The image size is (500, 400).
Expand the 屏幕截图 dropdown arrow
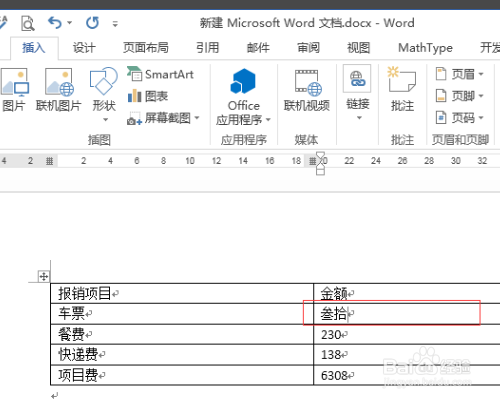click(197, 118)
